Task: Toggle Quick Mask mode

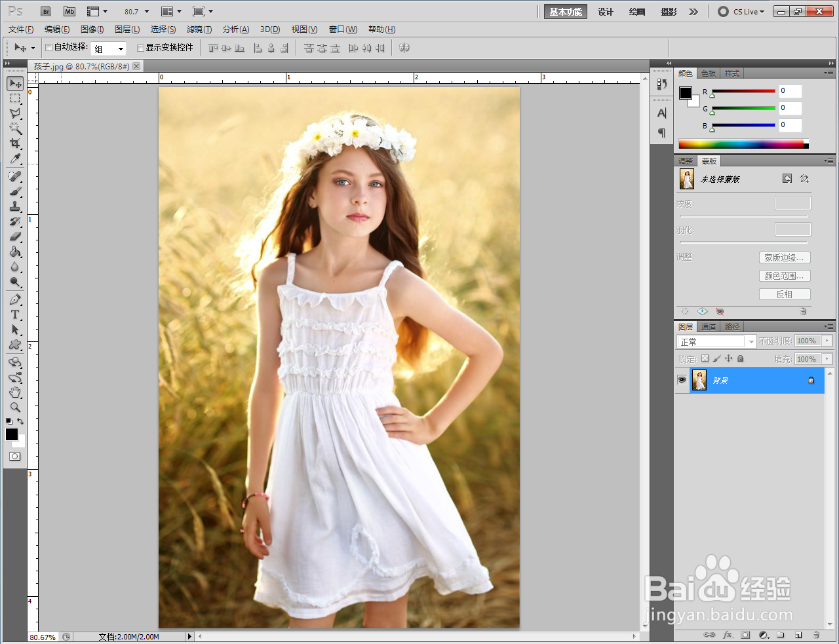Action: tap(14, 456)
